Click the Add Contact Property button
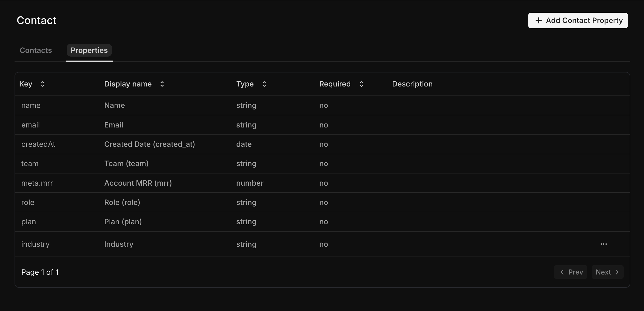The height and width of the screenshot is (311, 644). click(x=578, y=20)
